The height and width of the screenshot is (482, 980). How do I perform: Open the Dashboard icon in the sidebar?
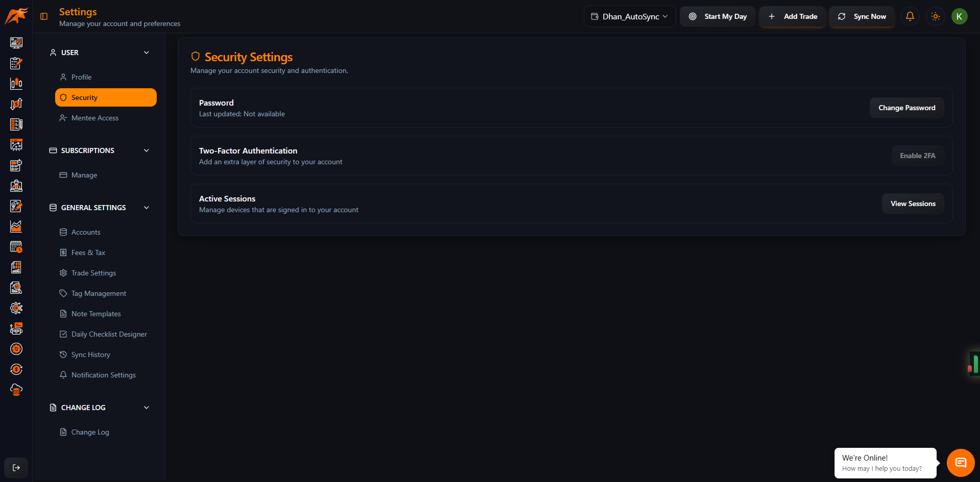point(16,43)
